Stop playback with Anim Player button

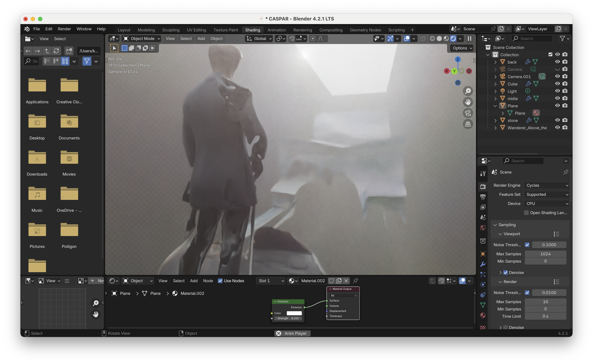pos(292,333)
